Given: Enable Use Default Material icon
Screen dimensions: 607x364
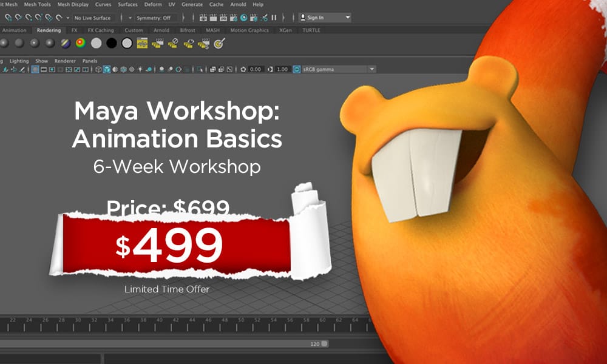Looking at the screenshot, I should pos(115,69).
